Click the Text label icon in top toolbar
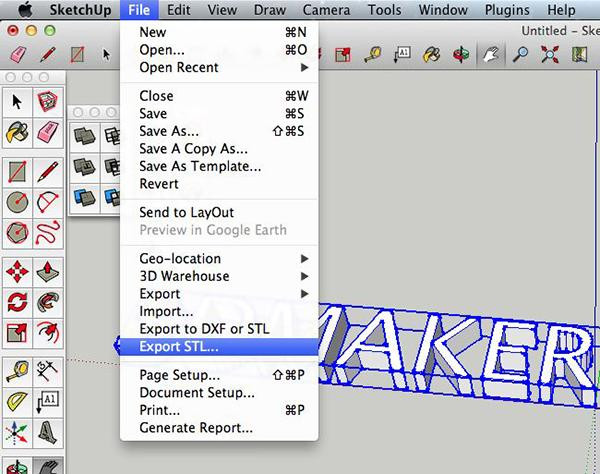This screenshot has width=600, height=474. [403, 54]
